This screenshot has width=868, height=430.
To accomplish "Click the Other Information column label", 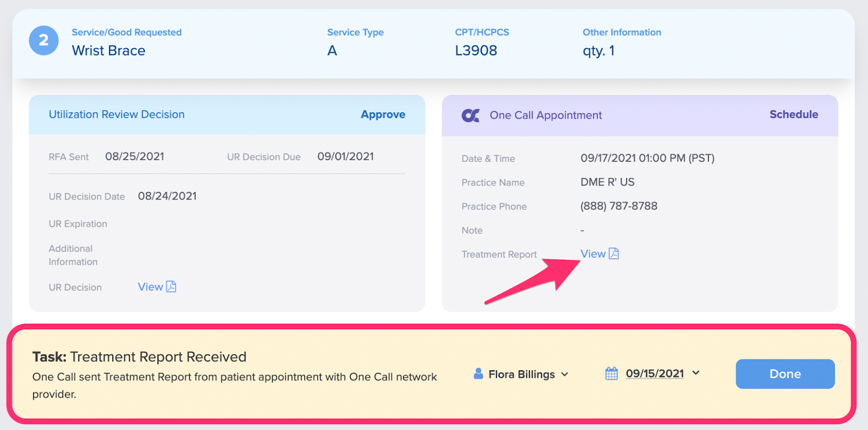I will [622, 33].
